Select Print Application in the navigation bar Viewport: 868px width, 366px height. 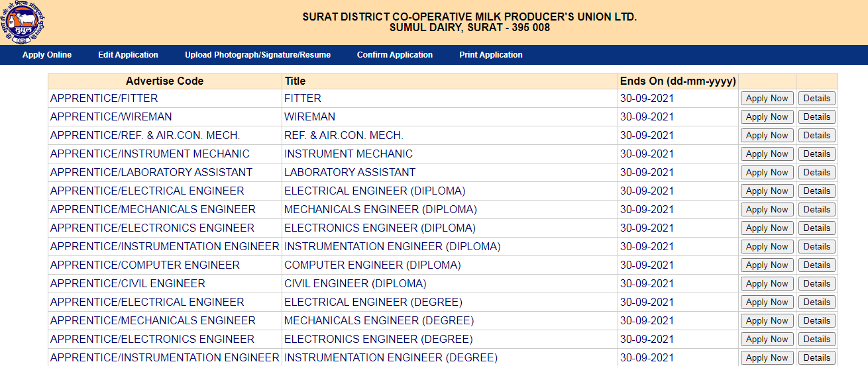(x=491, y=55)
